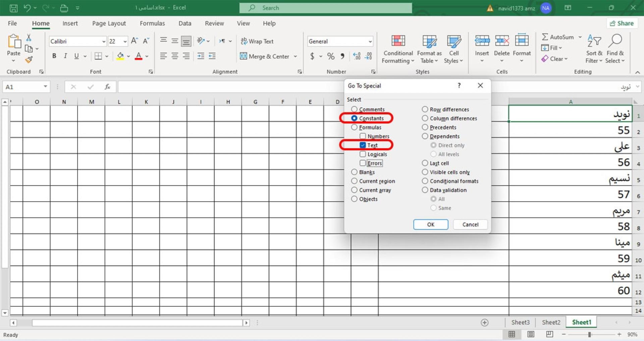
Task: Open the General number format dropdown
Action: tap(370, 41)
